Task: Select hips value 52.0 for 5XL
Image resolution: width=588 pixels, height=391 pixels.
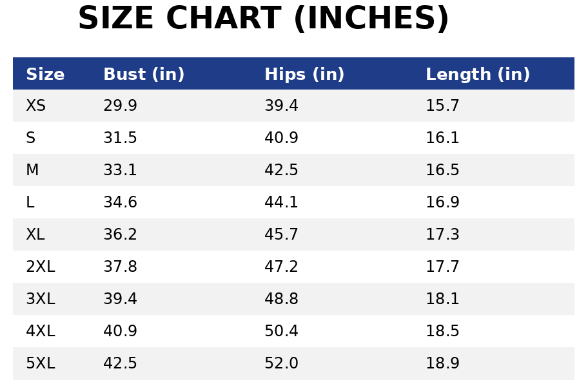Action: (281, 364)
